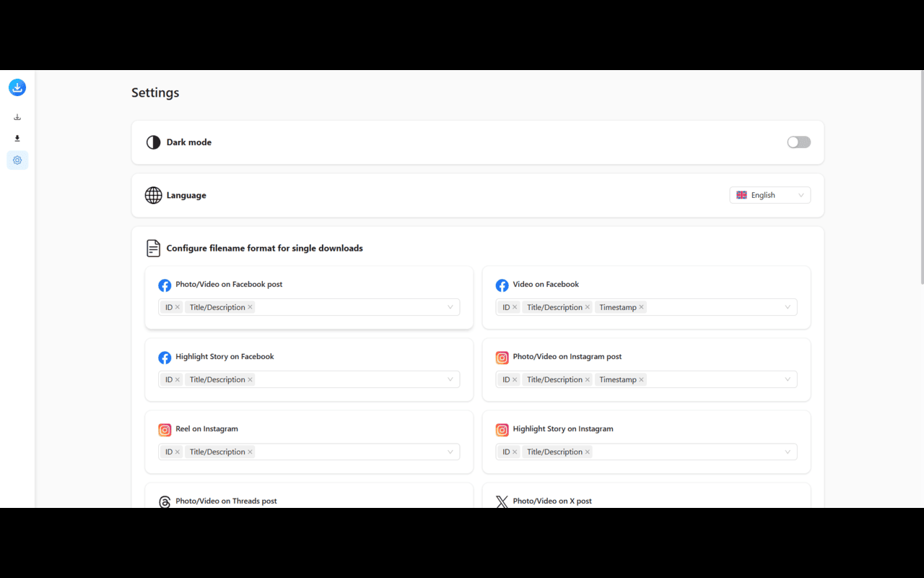
Task: Click the UK flag in language selector
Action: pyautogui.click(x=741, y=195)
